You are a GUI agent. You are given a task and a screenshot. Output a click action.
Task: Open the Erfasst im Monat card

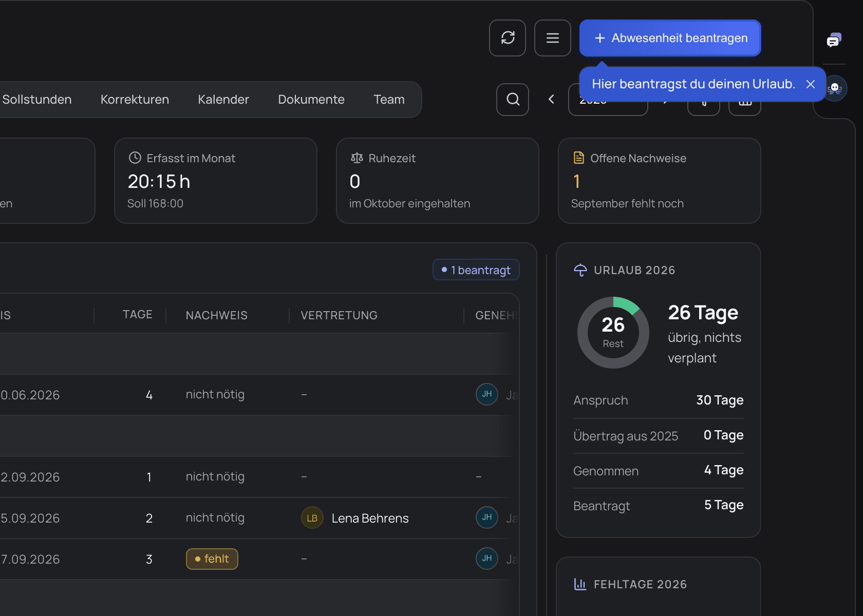pos(216,181)
